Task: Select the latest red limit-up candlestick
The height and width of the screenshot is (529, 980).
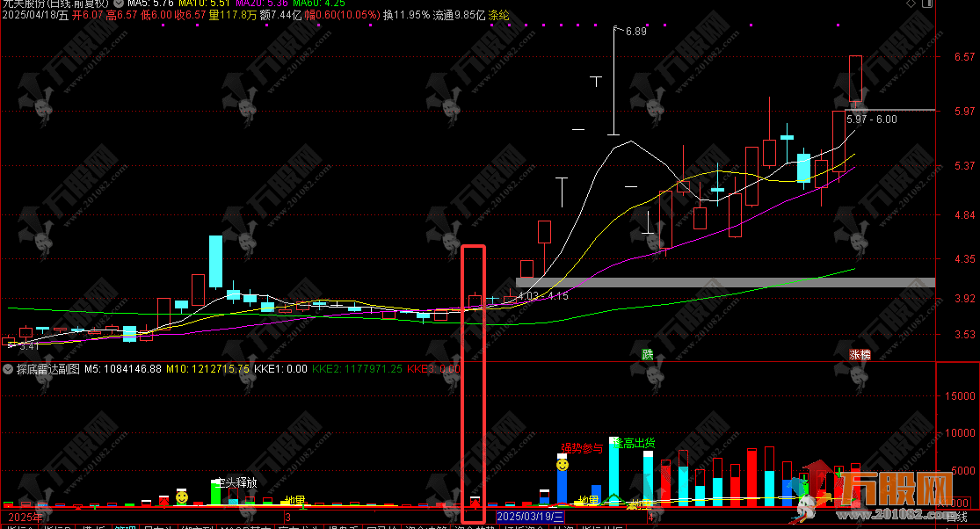Action: (x=855, y=79)
